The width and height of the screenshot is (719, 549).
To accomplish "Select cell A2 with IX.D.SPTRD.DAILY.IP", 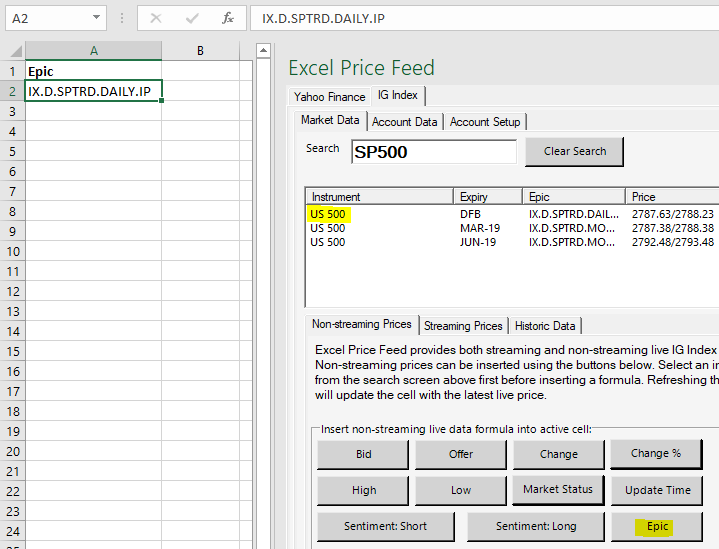I will coord(94,91).
